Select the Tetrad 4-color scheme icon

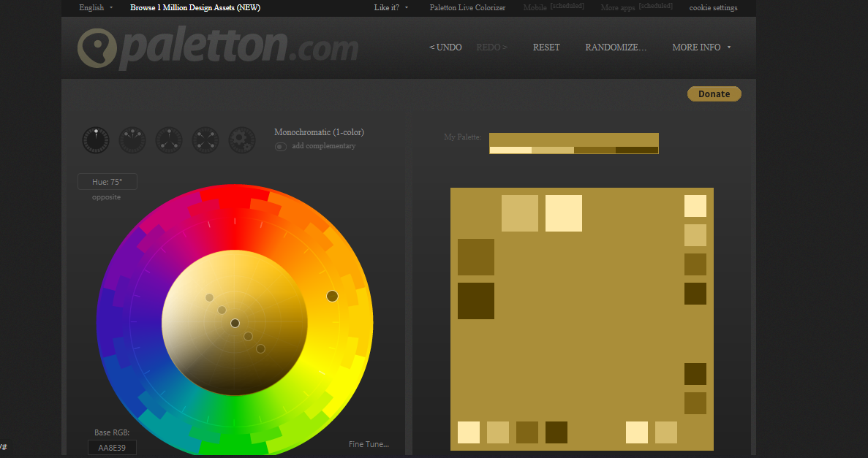(205, 140)
